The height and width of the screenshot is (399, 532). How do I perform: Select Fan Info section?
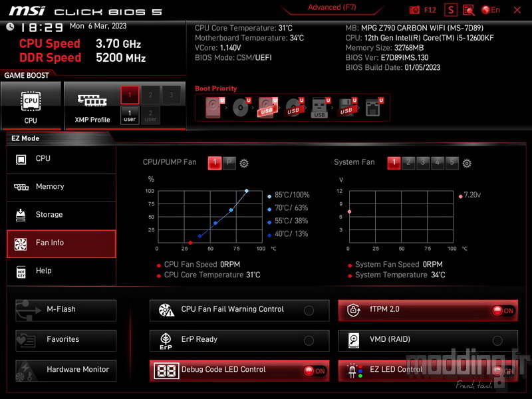coord(61,243)
